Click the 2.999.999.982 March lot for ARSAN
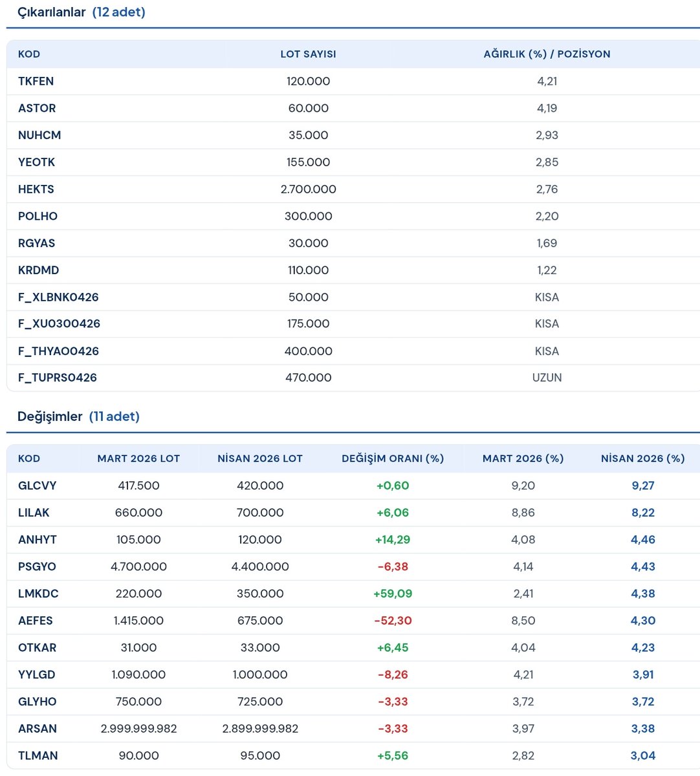Image resolution: width=700 pixels, height=776 pixels. click(x=138, y=729)
